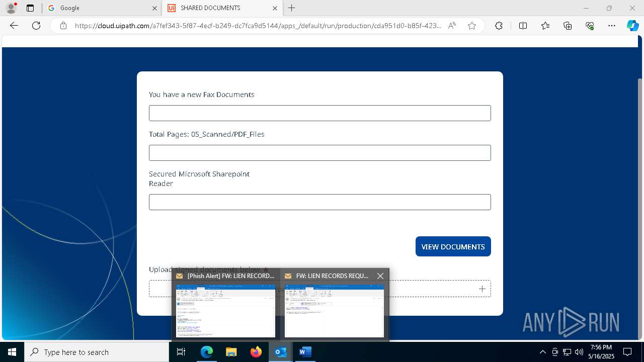Click the page vertical scrollbar
This screenshot has width=644, height=362.
tap(640, 209)
